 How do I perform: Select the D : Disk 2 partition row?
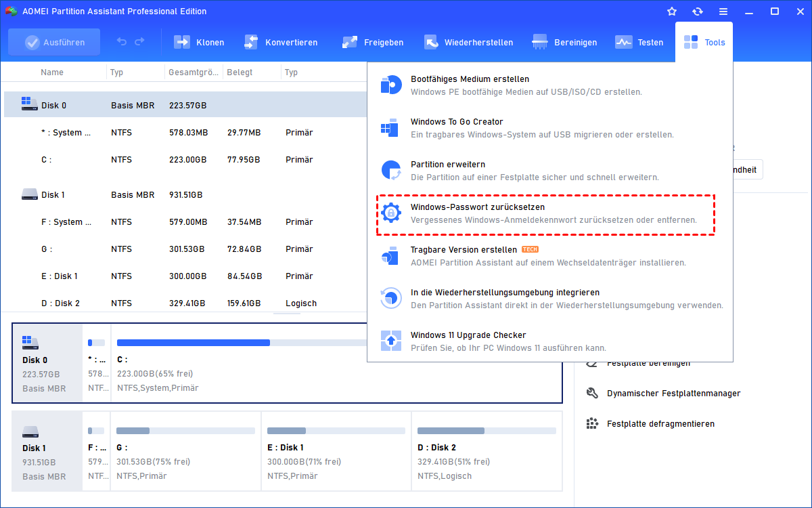pos(185,303)
